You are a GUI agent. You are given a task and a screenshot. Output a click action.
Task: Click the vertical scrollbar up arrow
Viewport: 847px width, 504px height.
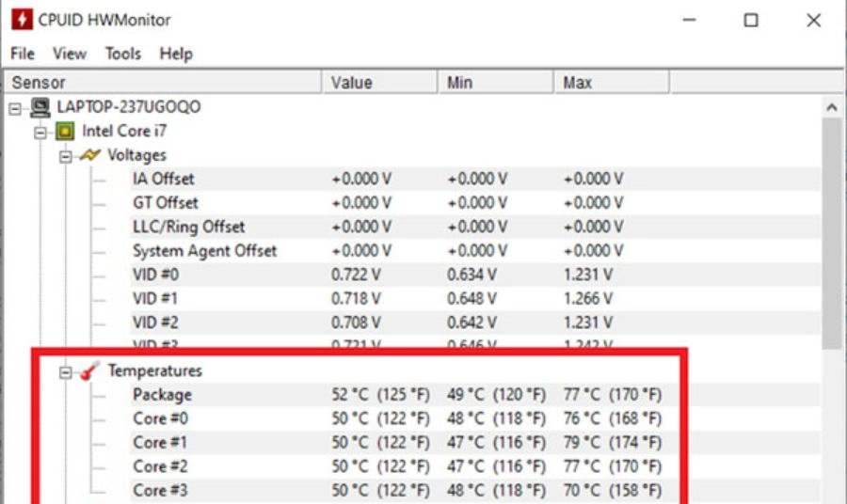tap(832, 107)
